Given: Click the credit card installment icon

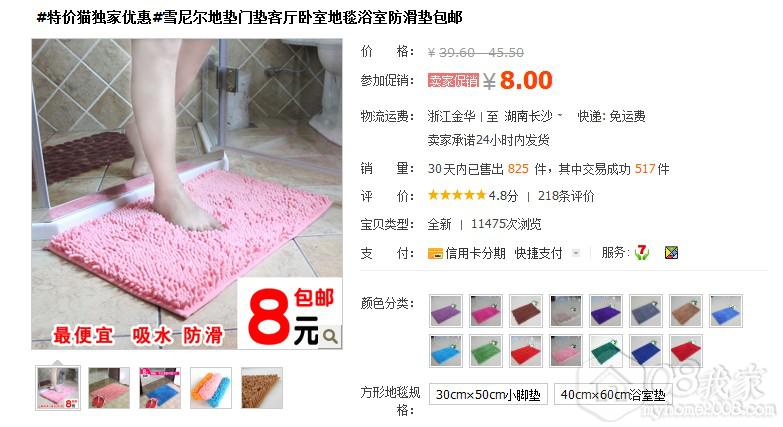Looking at the screenshot, I should click(435, 254).
